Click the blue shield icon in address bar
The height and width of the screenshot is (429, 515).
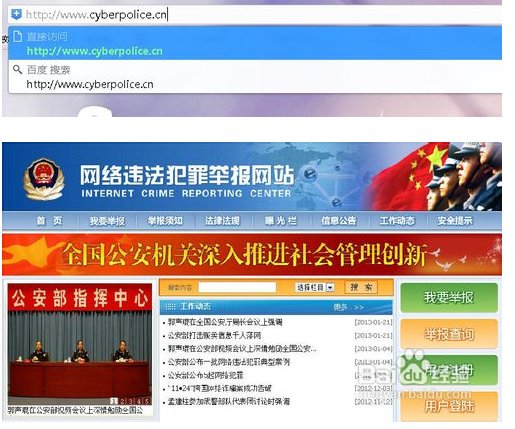16,14
